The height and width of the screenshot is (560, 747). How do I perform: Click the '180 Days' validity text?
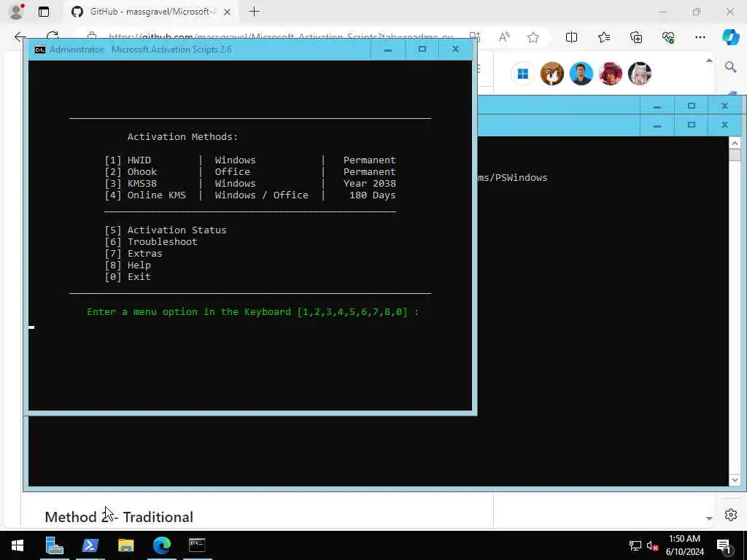pos(373,195)
